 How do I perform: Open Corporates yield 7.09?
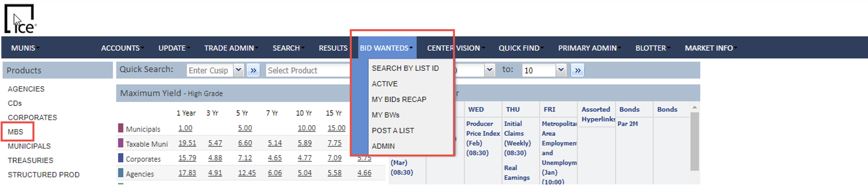click(x=334, y=158)
